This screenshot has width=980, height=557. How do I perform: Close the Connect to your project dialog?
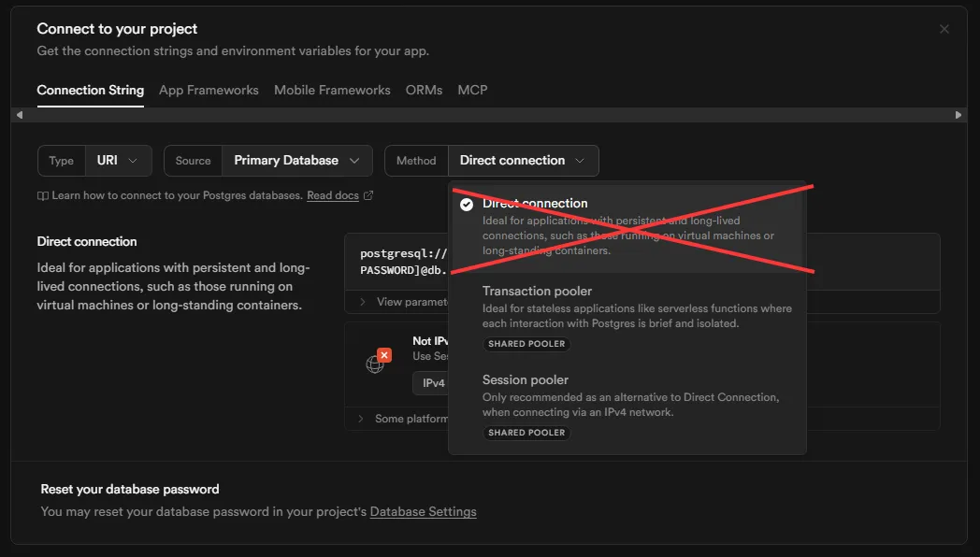[x=944, y=29]
